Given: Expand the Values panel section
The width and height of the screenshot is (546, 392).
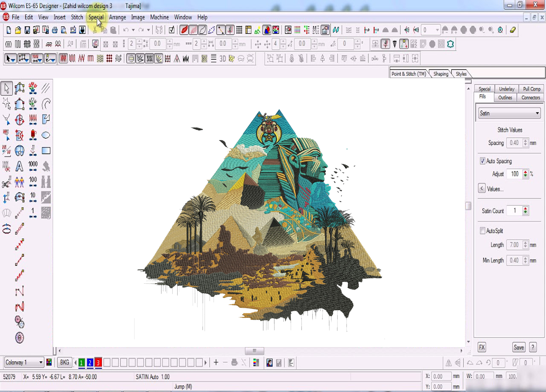Looking at the screenshot, I should click(x=482, y=189).
